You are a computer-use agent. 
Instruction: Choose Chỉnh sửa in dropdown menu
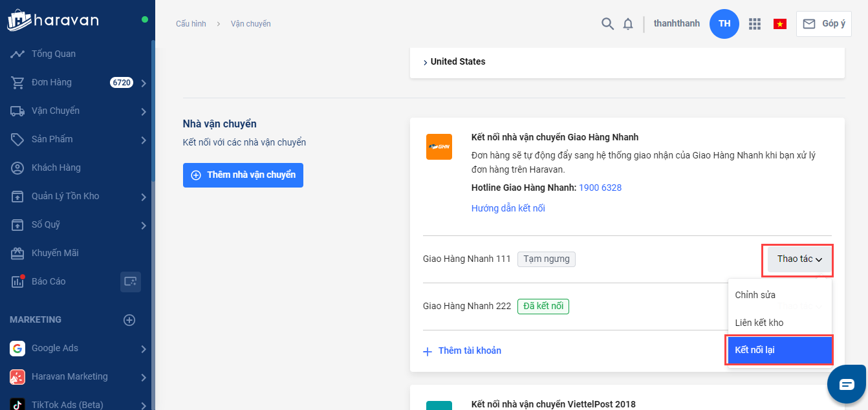pos(755,295)
